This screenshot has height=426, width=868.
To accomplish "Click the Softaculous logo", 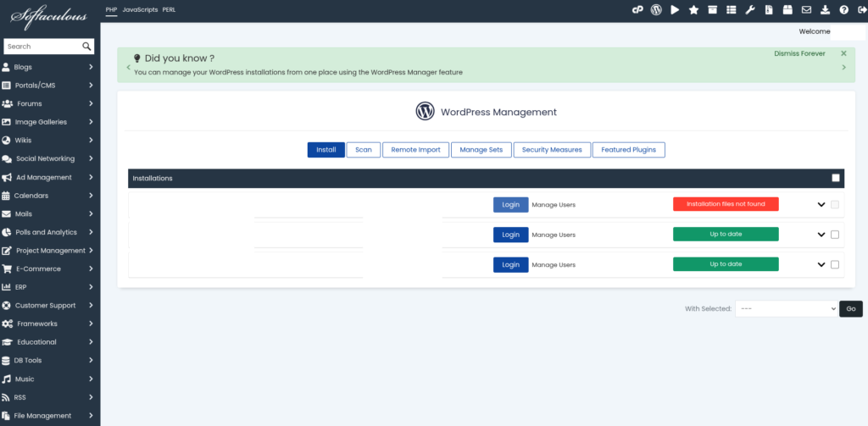I will [x=48, y=15].
